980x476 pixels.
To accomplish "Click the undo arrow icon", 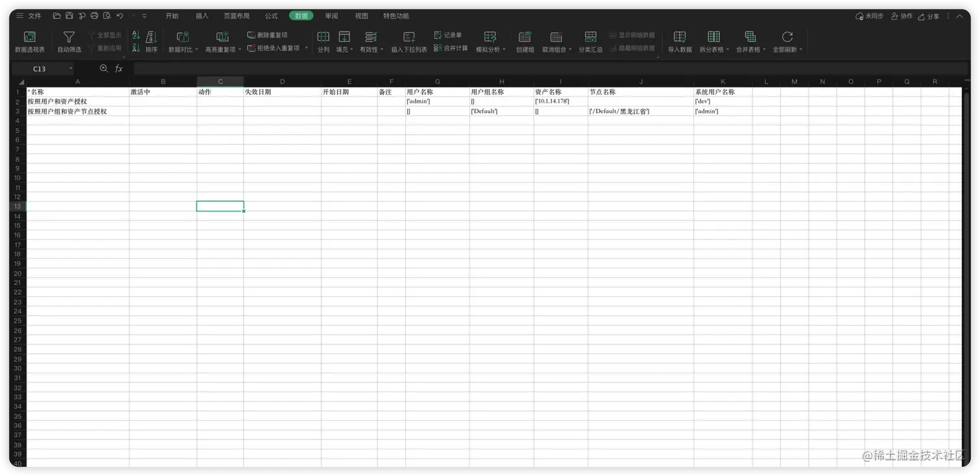I will pyautogui.click(x=120, y=16).
